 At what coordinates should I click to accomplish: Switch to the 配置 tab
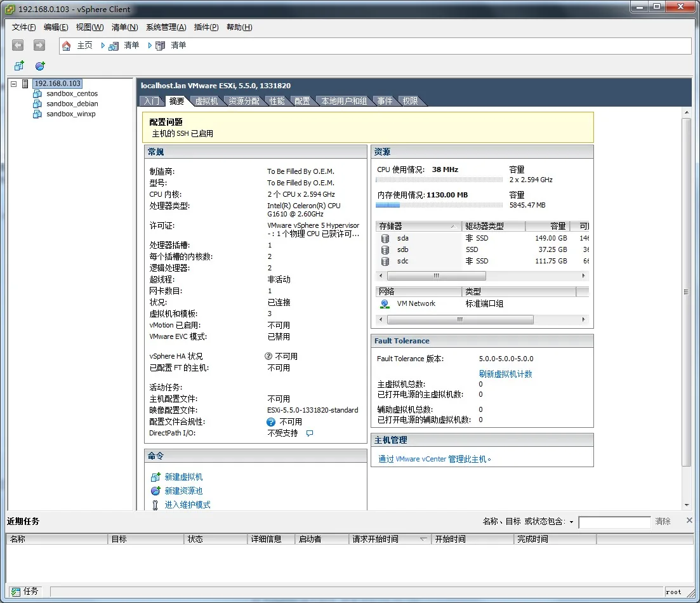point(302,101)
